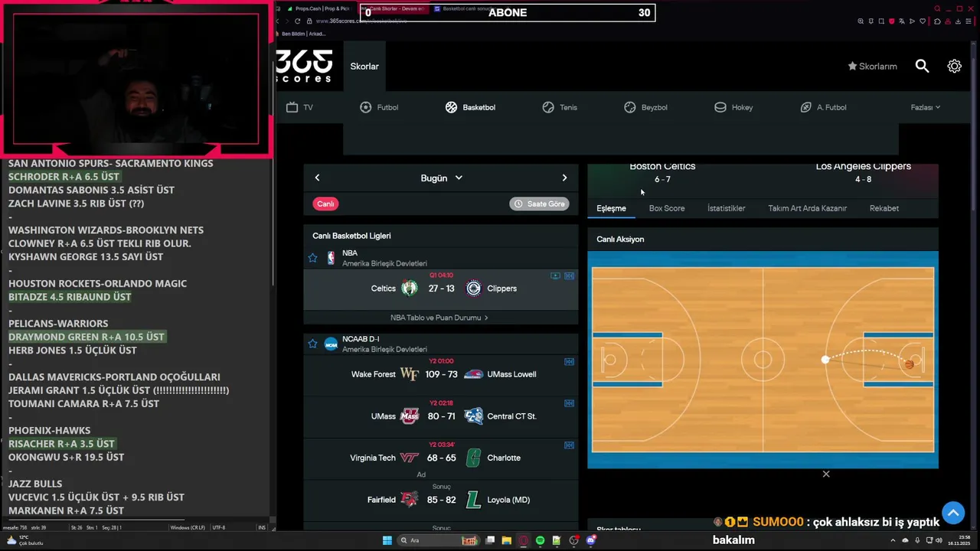Open live tracker icon for Wake Forest game
Screen dimensions: 980x551
pos(569,361)
